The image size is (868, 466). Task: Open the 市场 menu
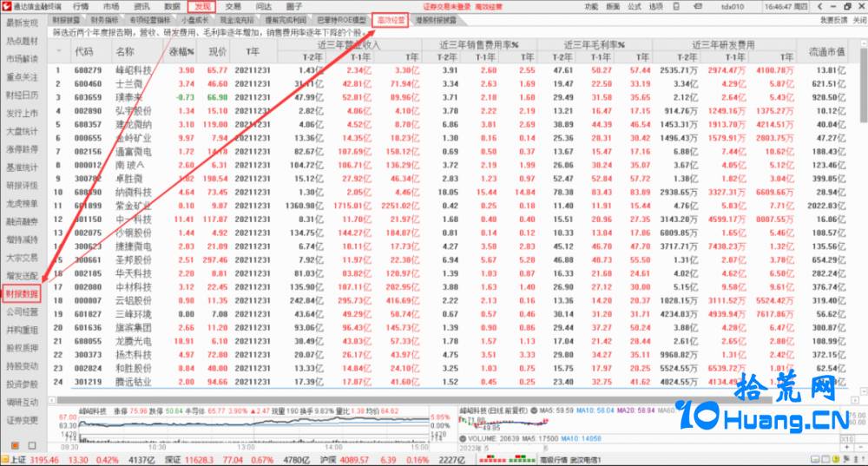(111, 7)
